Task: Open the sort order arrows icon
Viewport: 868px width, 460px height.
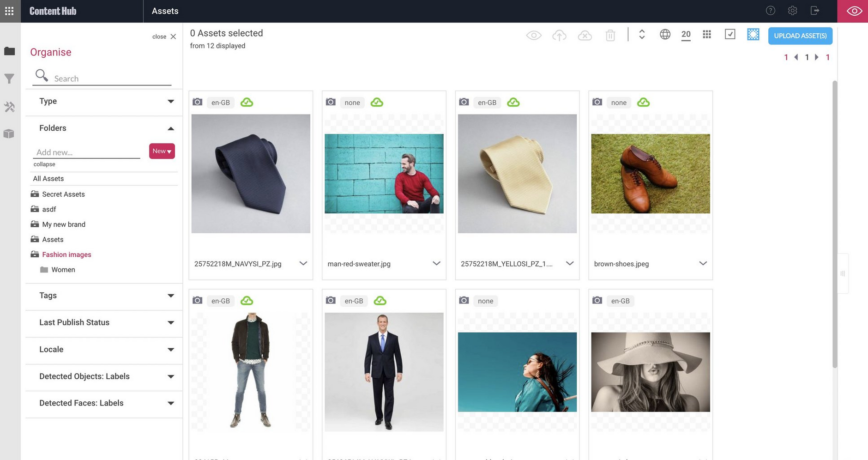Action: (642, 35)
